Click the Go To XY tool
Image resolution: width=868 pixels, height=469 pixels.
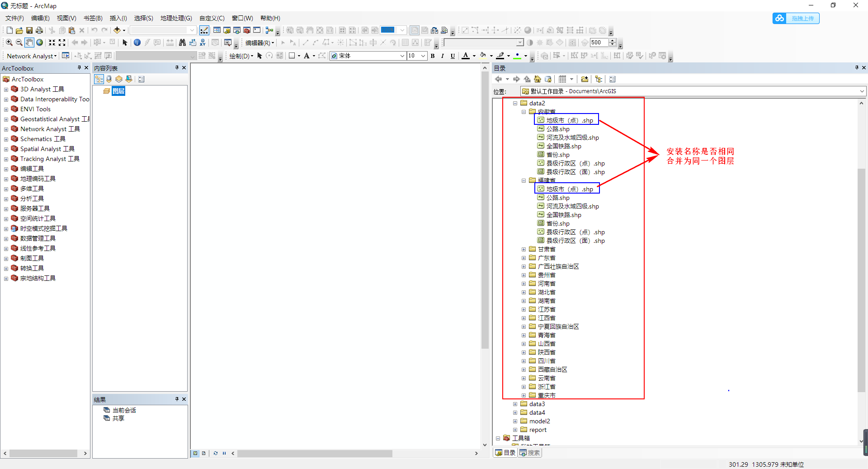tap(203, 43)
